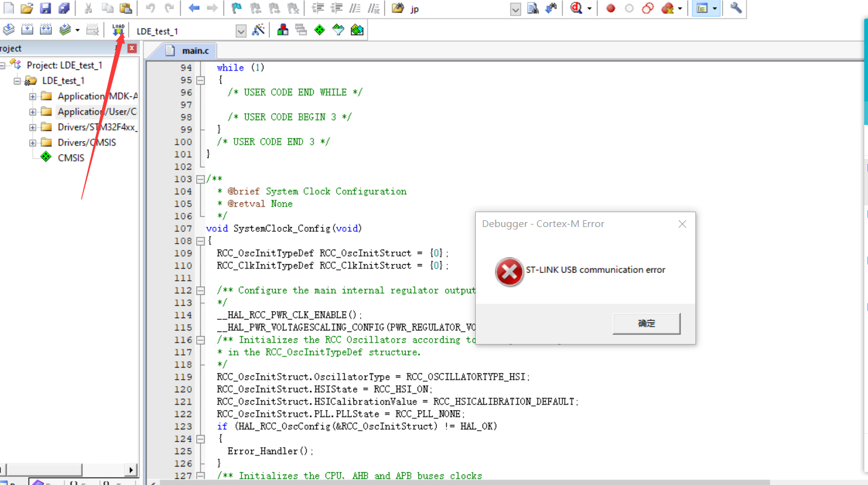Click Incremental Find arrow-binoculars icon
This screenshot has height=485, width=868.
coord(551,8)
